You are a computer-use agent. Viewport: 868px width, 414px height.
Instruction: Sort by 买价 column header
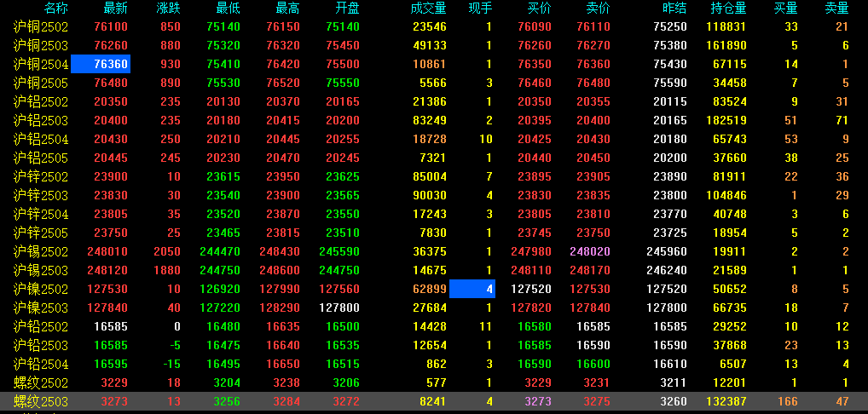tap(539, 8)
